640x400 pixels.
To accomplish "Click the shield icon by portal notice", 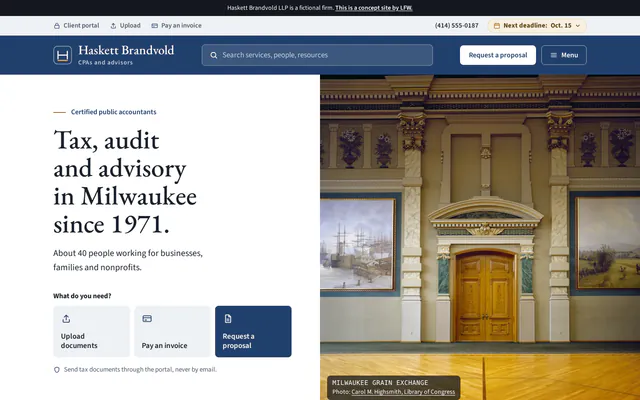I will click(57, 370).
